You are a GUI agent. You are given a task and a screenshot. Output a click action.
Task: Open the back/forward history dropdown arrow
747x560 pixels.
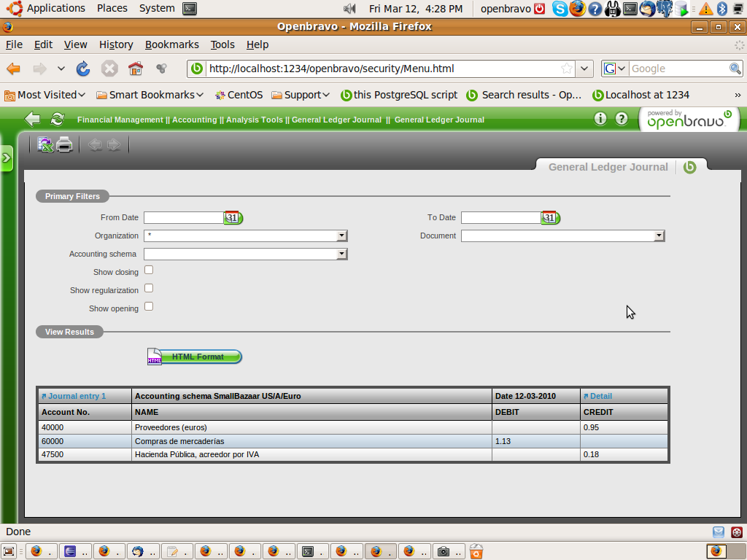[61, 69]
